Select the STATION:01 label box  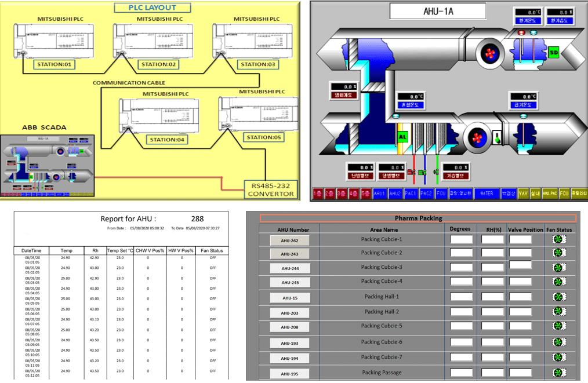pos(55,64)
